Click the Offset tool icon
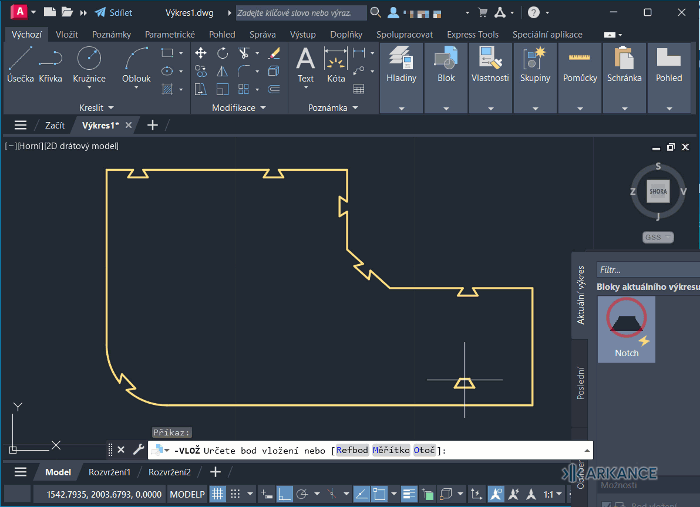 pos(274,89)
